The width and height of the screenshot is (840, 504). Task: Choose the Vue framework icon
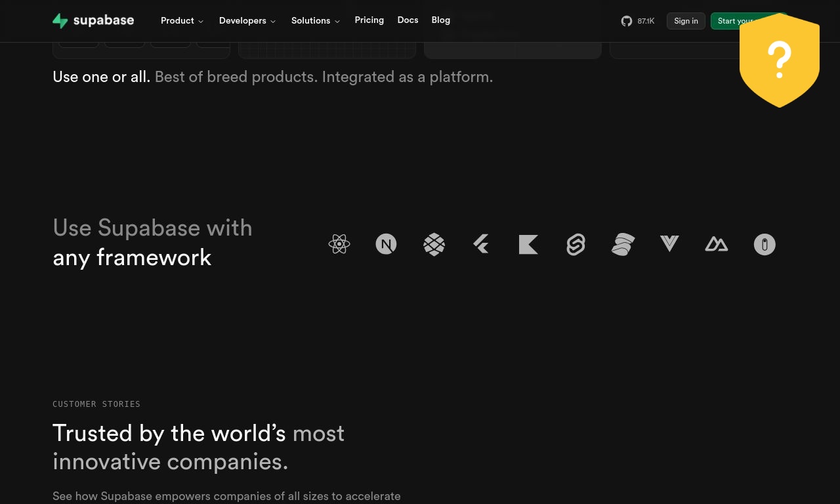(x=669, y=244)
